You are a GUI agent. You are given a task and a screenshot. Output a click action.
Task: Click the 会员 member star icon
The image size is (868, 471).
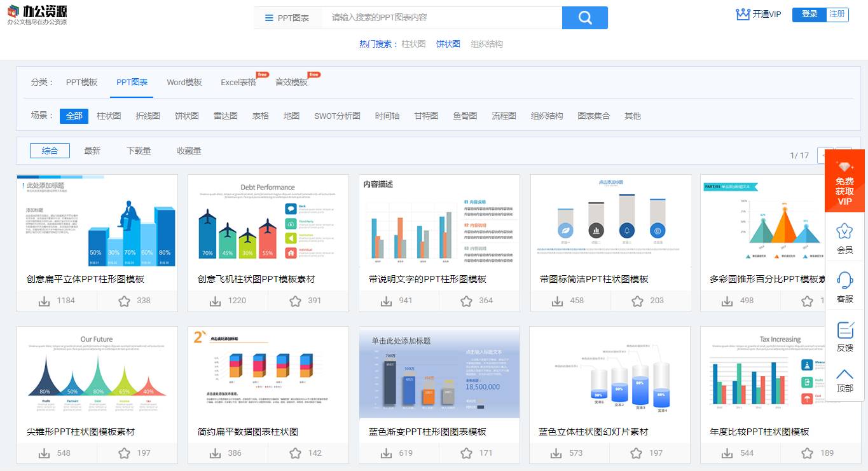[844, 234]
